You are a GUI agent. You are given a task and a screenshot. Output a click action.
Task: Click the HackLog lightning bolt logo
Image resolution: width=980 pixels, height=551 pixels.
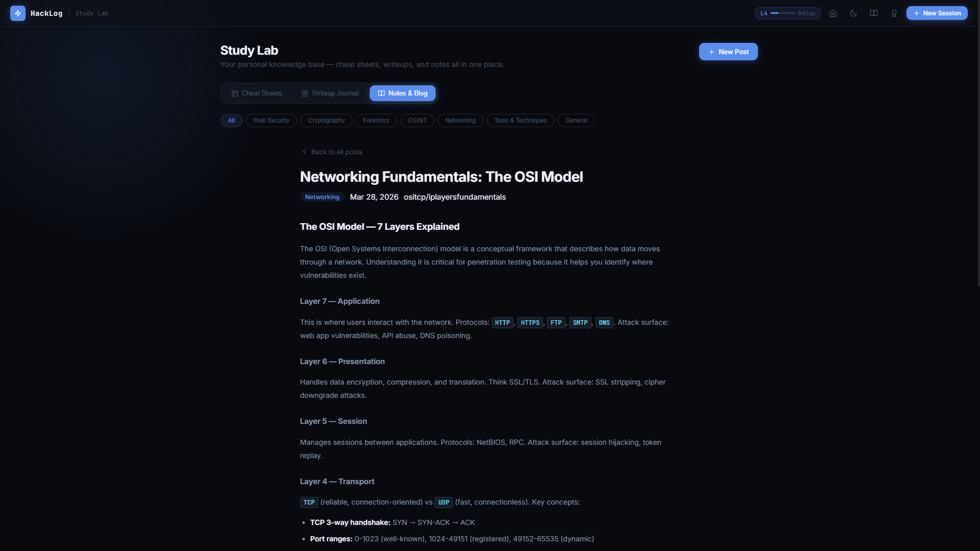coord(18,13)
